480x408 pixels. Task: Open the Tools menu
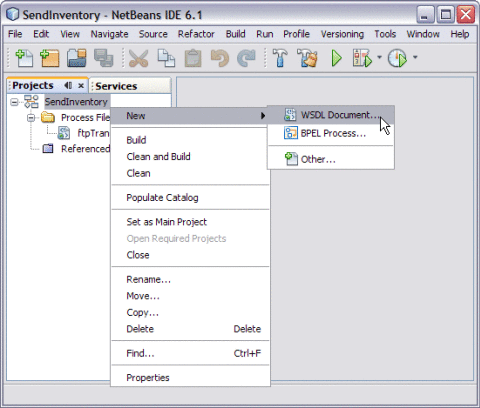point(385,34)
